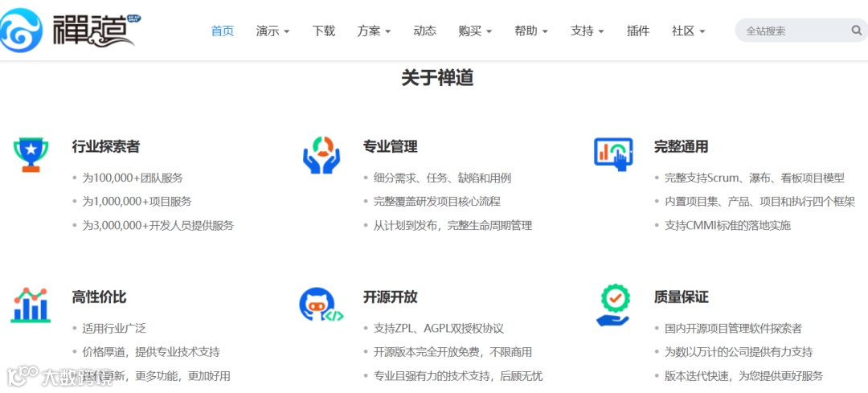Click the text 细分需求、任务、缺陷和用例
868x393 pixels.
442,178
